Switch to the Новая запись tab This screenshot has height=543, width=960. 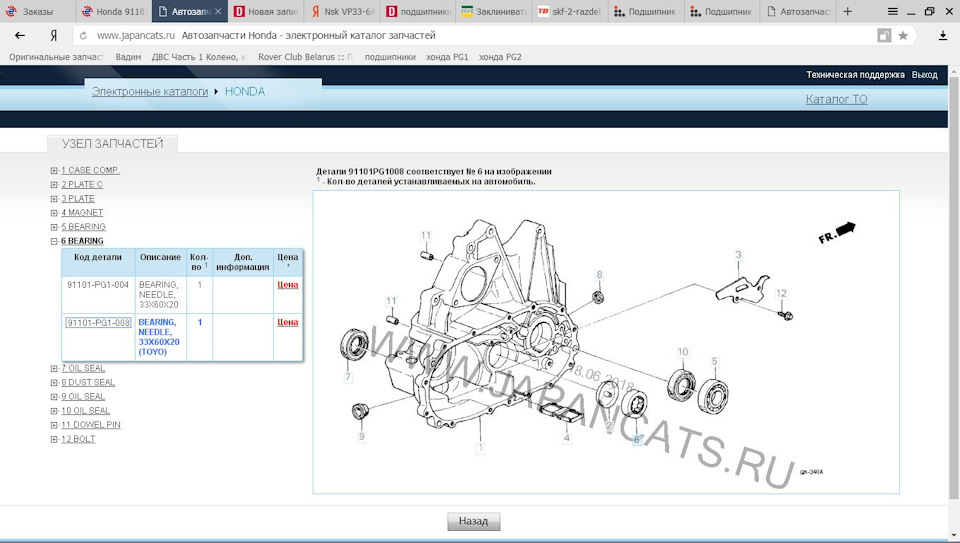tap(266, 11)
